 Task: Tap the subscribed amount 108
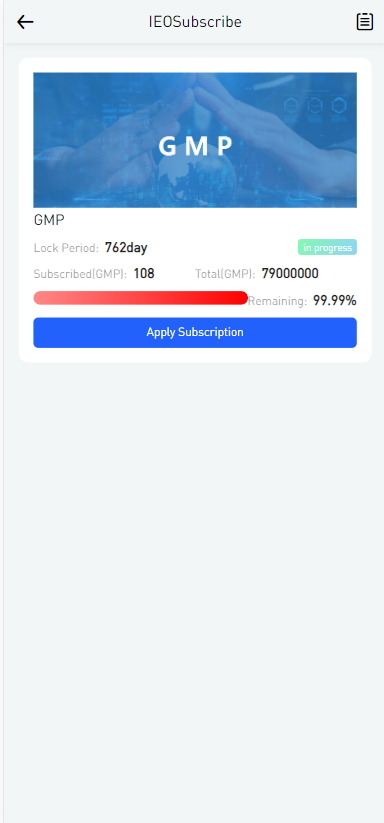[144, 273]
